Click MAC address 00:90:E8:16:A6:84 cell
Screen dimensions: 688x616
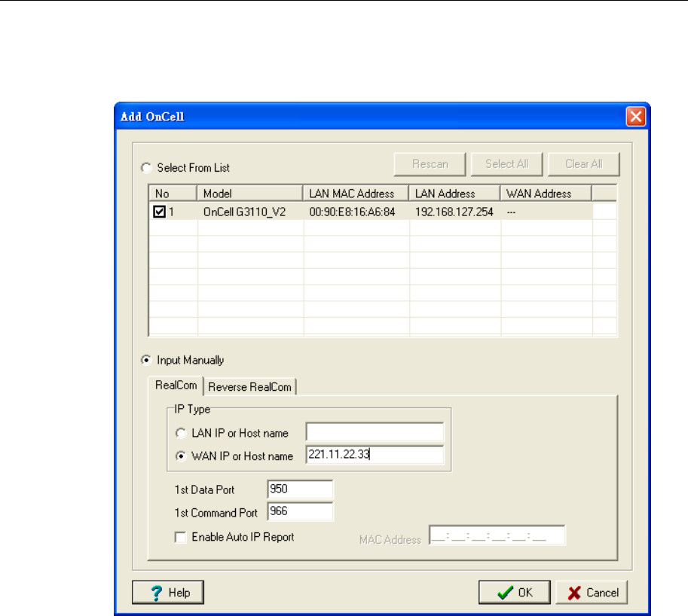352,212
